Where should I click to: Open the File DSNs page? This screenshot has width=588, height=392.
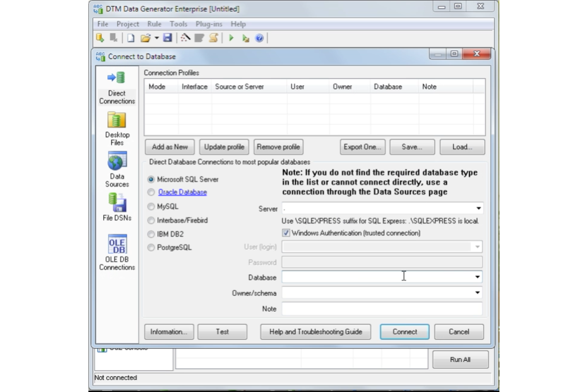(x=116, y=207)
